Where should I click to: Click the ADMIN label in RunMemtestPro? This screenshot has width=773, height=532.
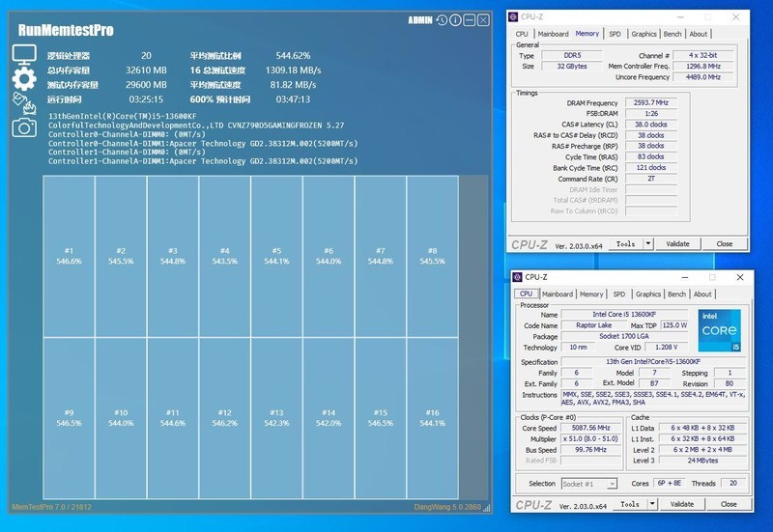tap(420, 20)
